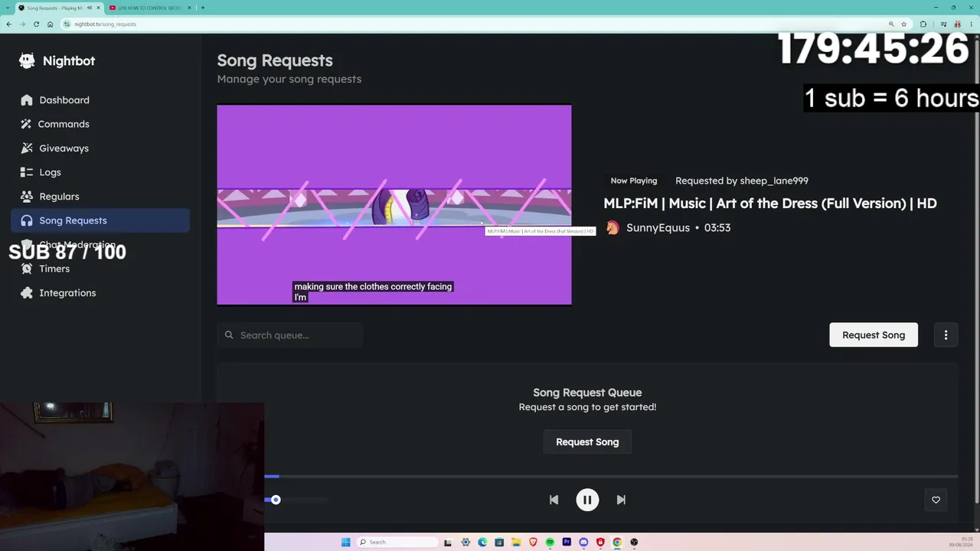Close the Song Requests browser tab

click(98, 8)
